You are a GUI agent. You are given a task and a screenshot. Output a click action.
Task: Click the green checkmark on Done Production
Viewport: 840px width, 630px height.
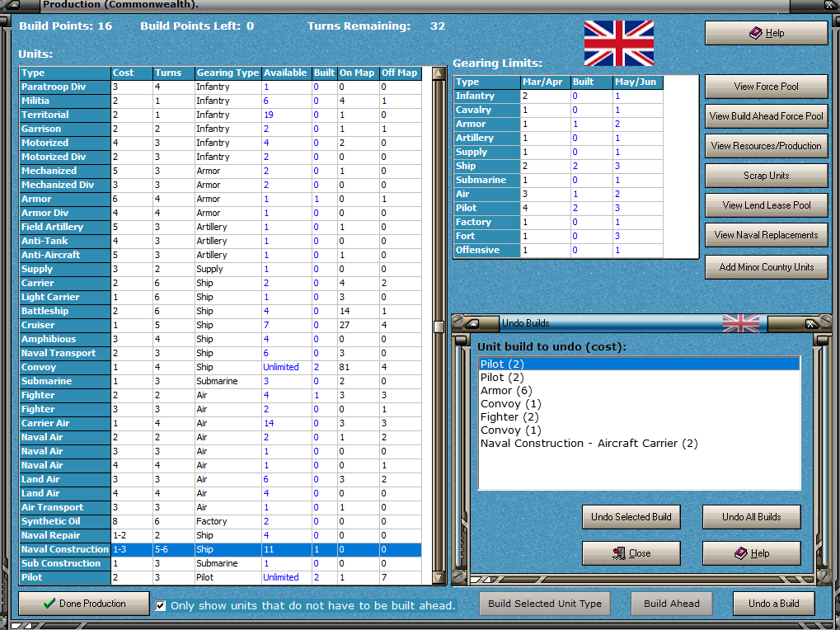(x=49, y=604)
